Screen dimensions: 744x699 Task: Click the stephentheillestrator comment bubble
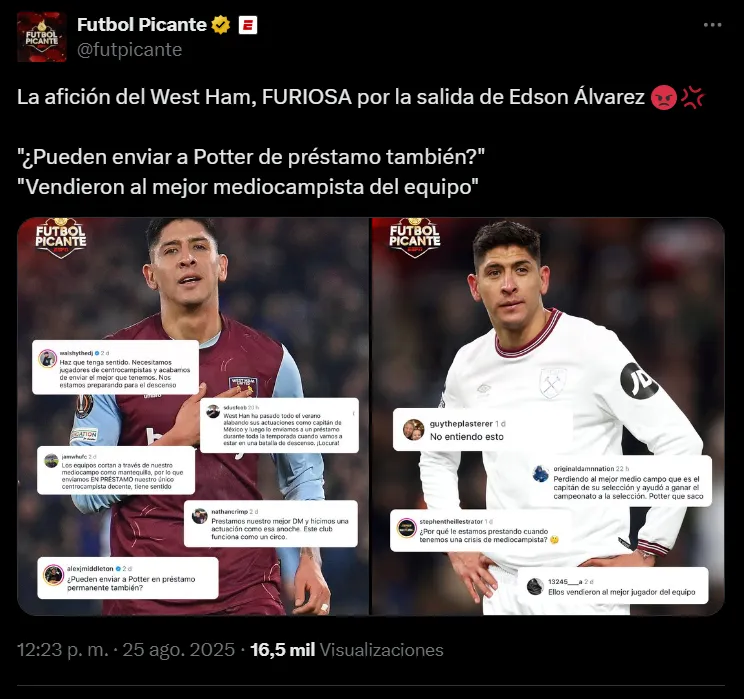click(481, 531)
